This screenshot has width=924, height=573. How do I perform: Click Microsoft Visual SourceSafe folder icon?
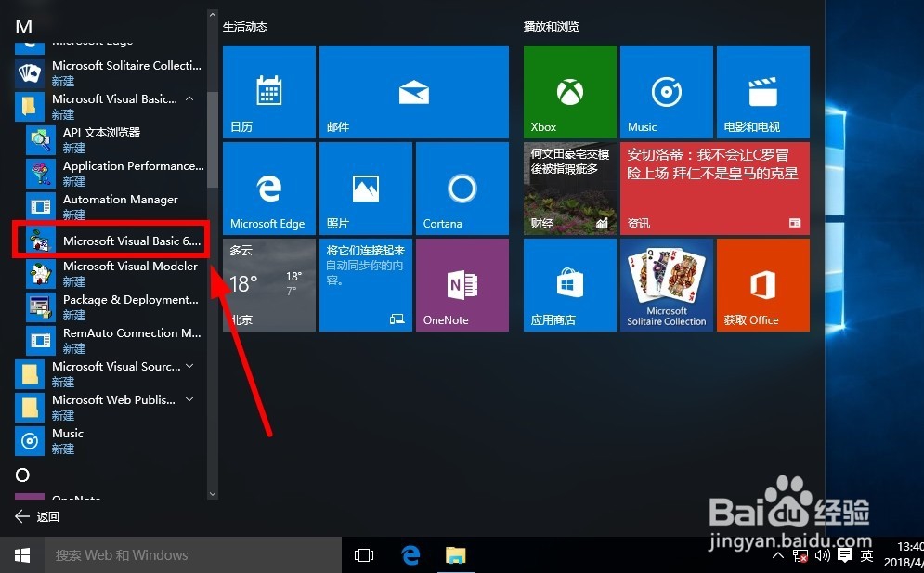point(30,374)
